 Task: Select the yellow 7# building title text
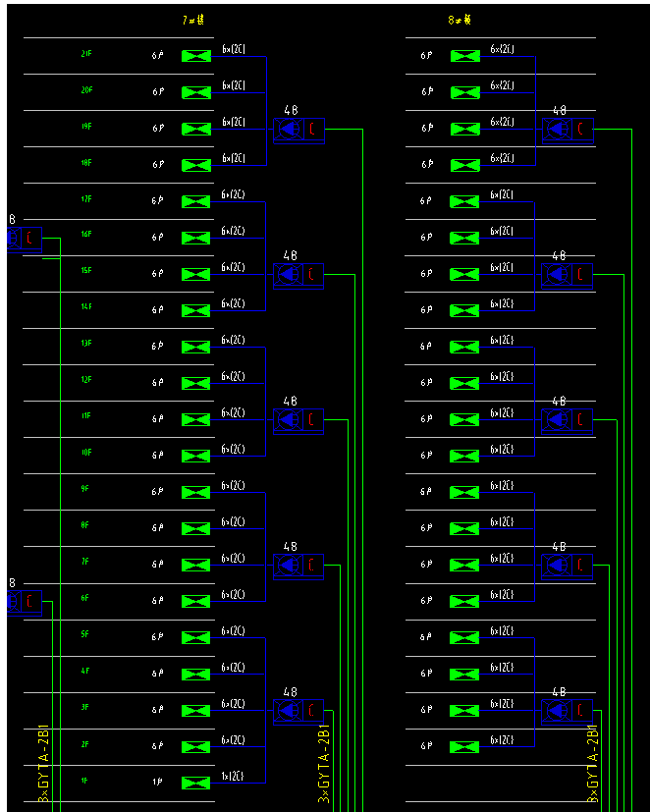pyautogui.click(x=192, y=21)
